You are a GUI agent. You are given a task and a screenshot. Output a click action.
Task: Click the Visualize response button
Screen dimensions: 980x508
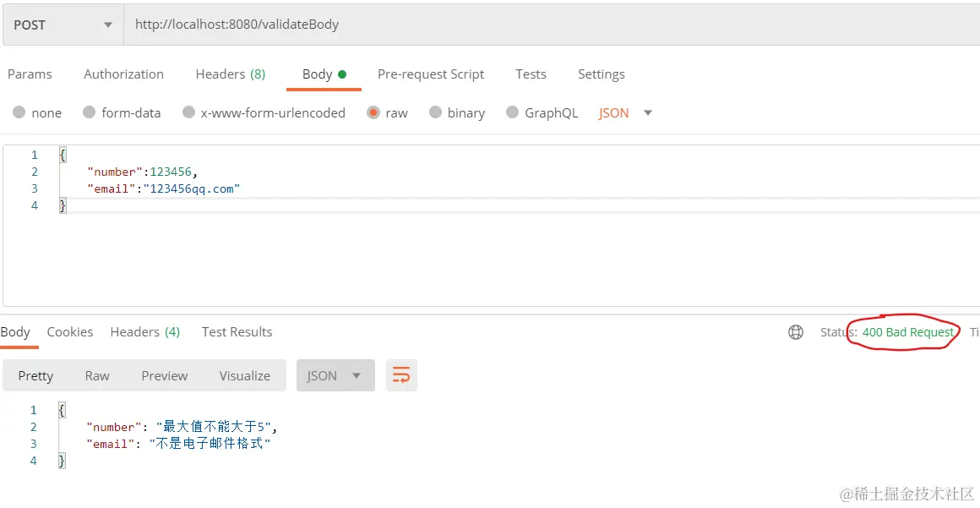245,375
